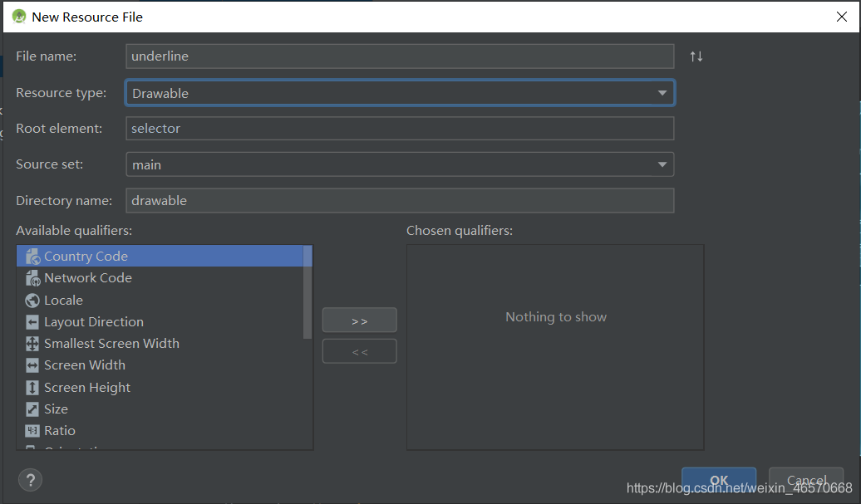Click the Network Code qualifier icon
861x504 pixels.
tap(32, 277)
